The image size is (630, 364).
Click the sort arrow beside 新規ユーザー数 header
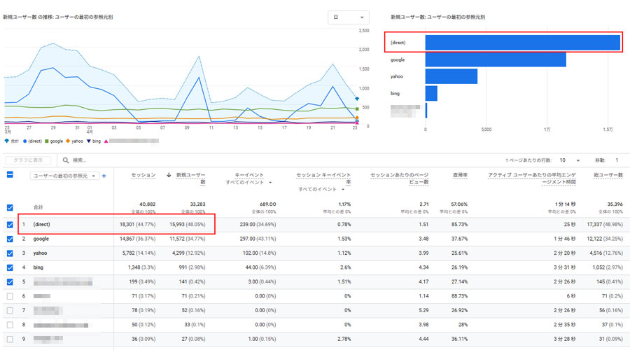coord(169,175)
